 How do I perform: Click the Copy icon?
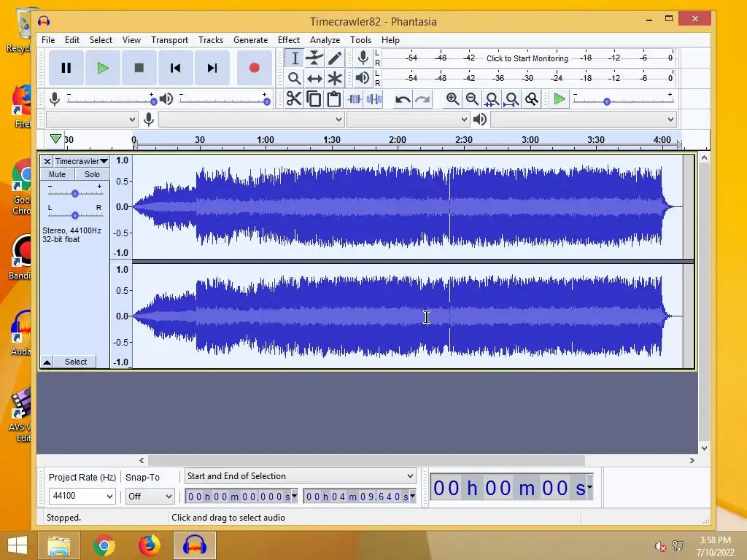click(x=314, y=99)
